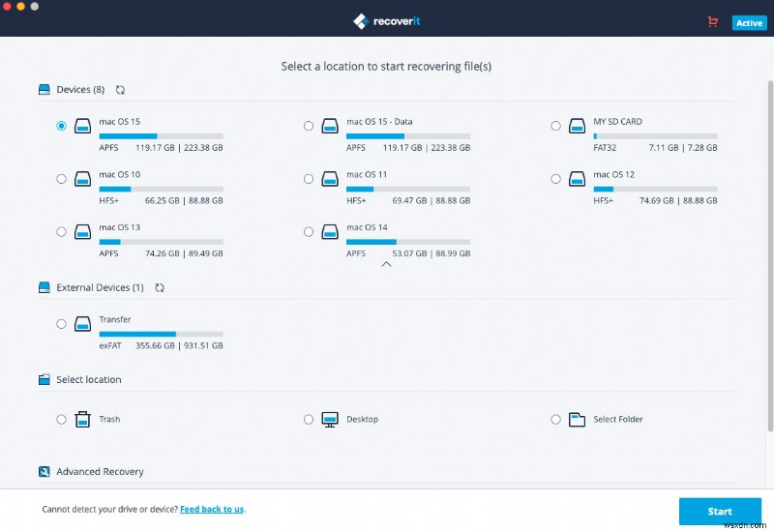Click the Advanced Recovery icon
This screenshot has width=774, height=532.
44,472
